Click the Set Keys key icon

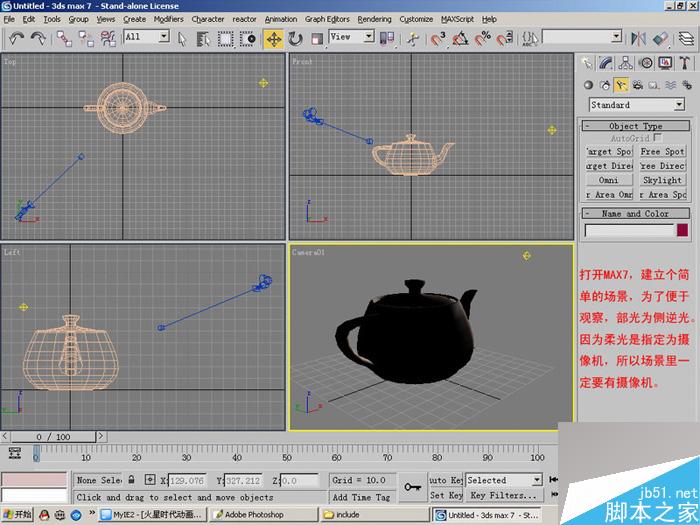point(411,487)
